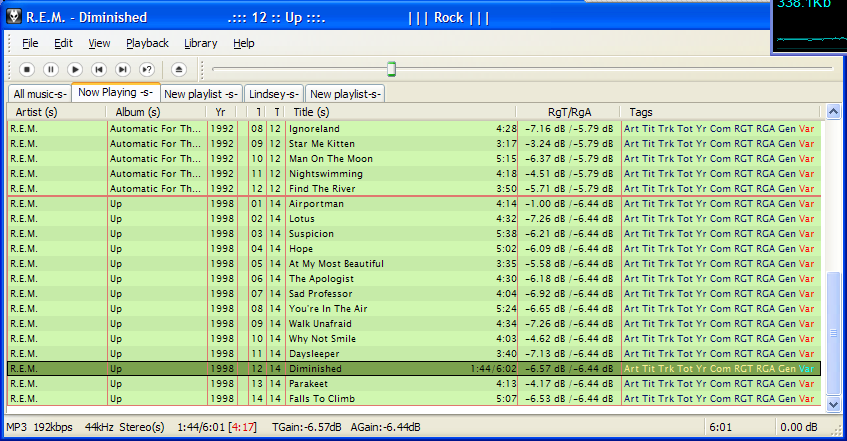Go to the previous track

coord(99,70)
